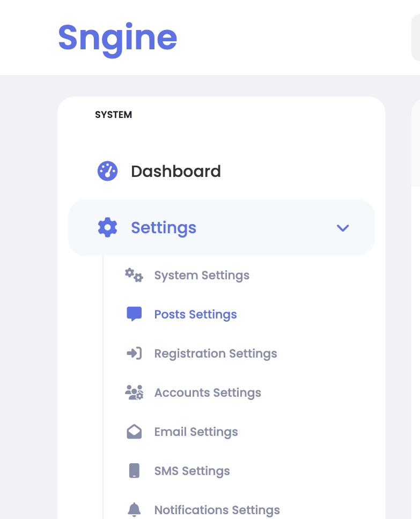Open Accounts Settings
Viewport: 420px width, 519px height.
coord(208,392)
